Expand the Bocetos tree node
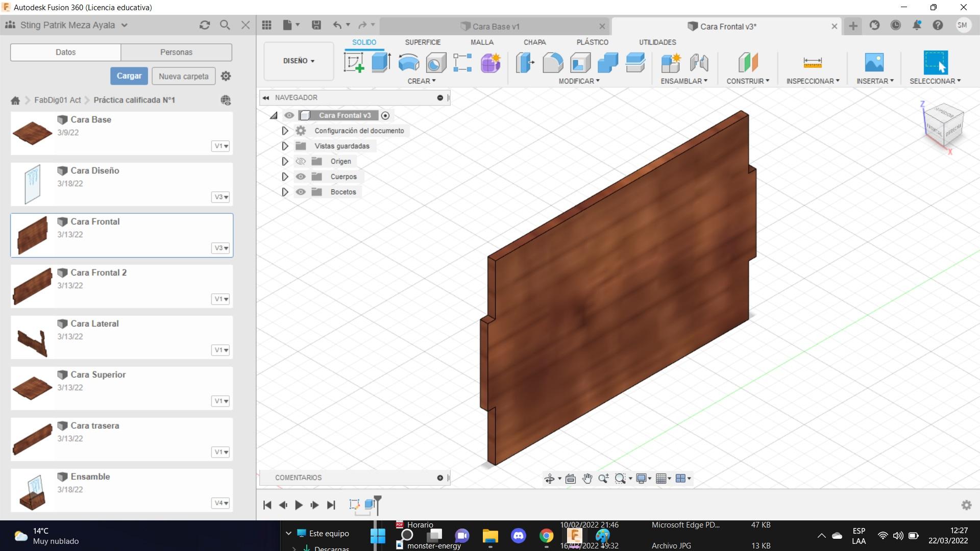Screen dimensions: 980x551 click(285, 192)
